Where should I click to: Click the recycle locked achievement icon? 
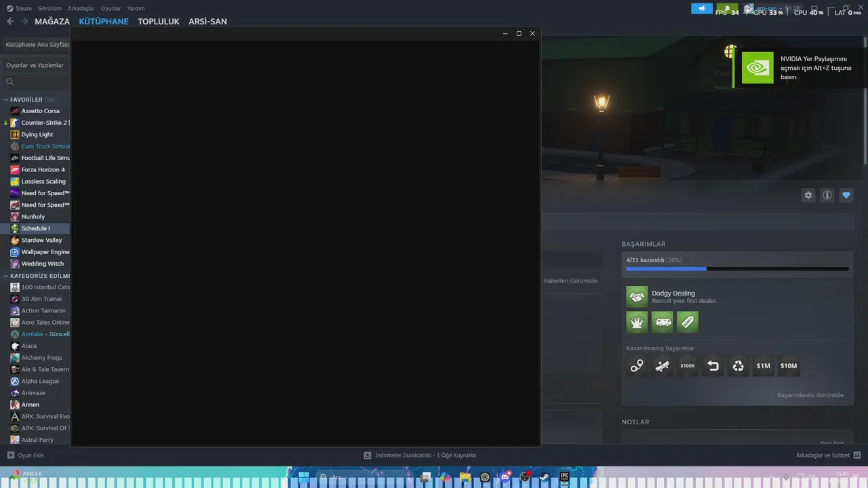tap(738, 366)
